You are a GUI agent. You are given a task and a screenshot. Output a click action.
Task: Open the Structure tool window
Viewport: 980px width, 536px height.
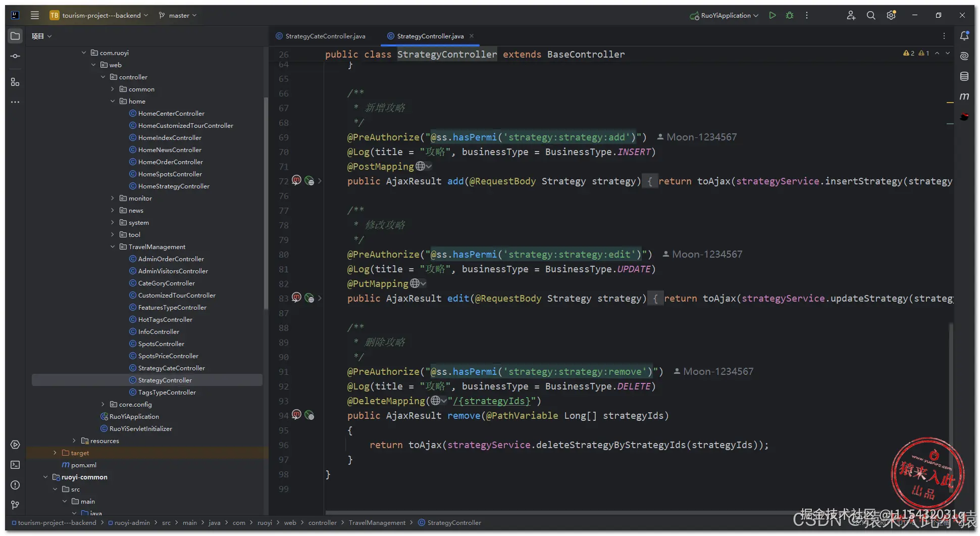(x=15, y=82)
